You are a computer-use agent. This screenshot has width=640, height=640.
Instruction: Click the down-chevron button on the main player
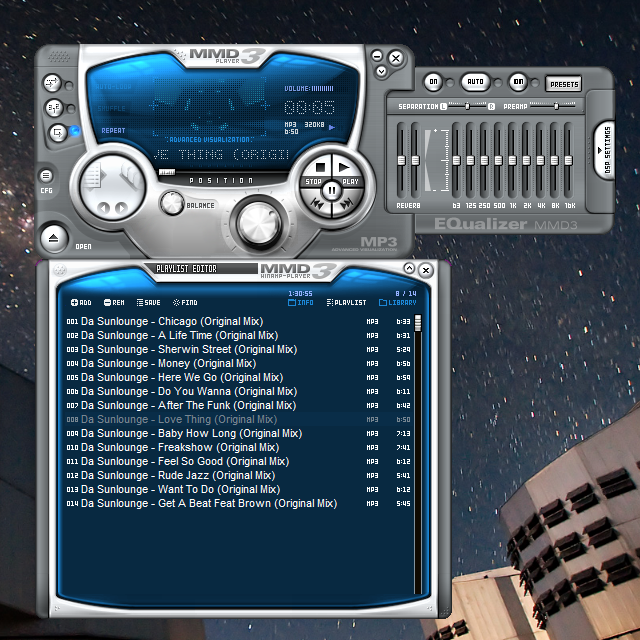381,71
